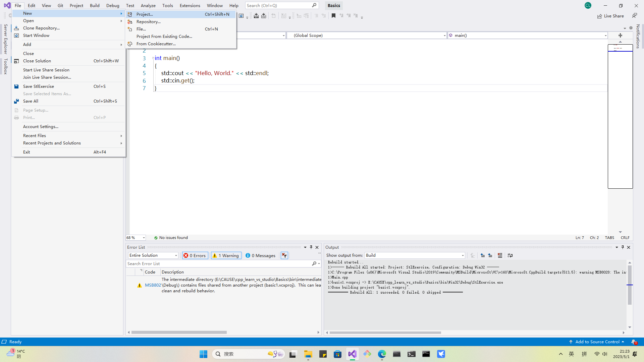This screenshot has width=644, height=362.
Task: Click the search magnifier icon in title bar
Action: pyautogui.click(x=314, y=5)
